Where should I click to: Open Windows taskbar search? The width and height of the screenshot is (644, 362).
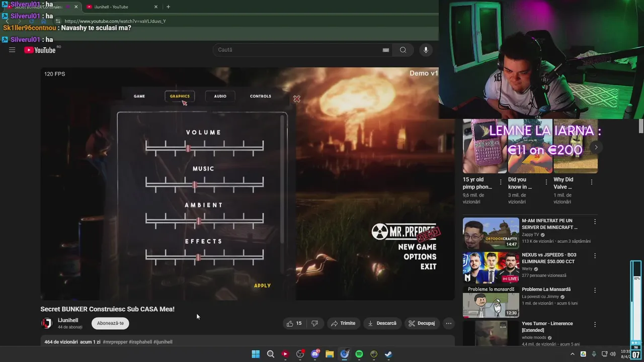tap(271, 354)
